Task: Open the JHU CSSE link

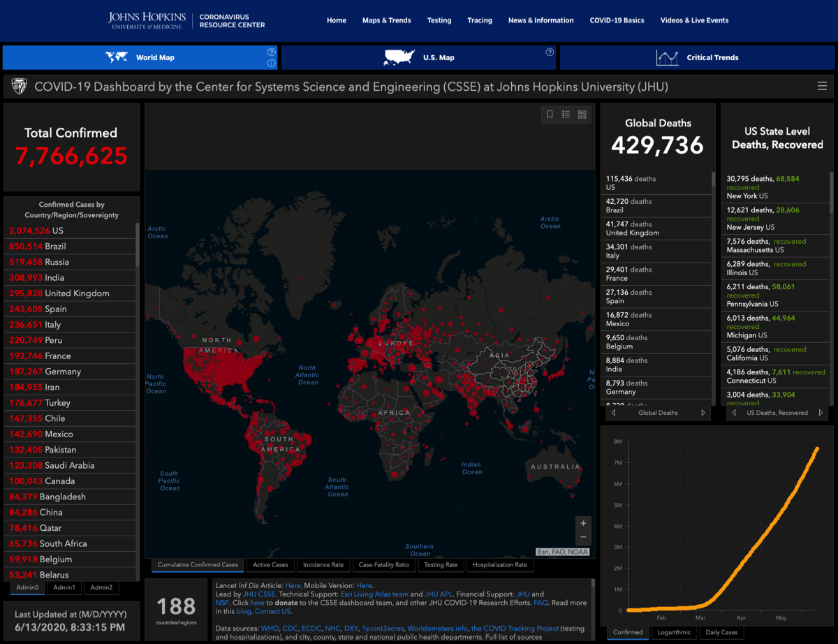Action: click(259, 594)
